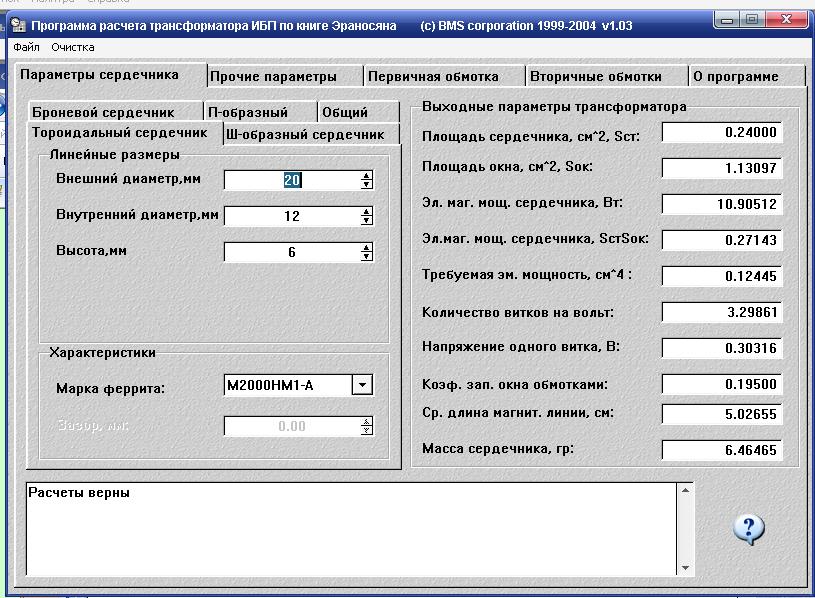Select the Общий tab

[x=345, y=112]
